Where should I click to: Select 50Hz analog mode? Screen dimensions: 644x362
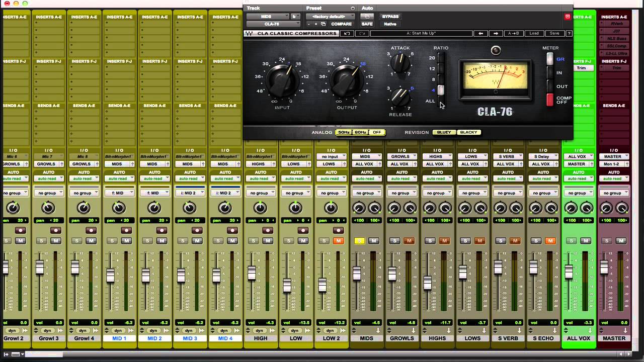pyautogui.click(x=344, y=132)
